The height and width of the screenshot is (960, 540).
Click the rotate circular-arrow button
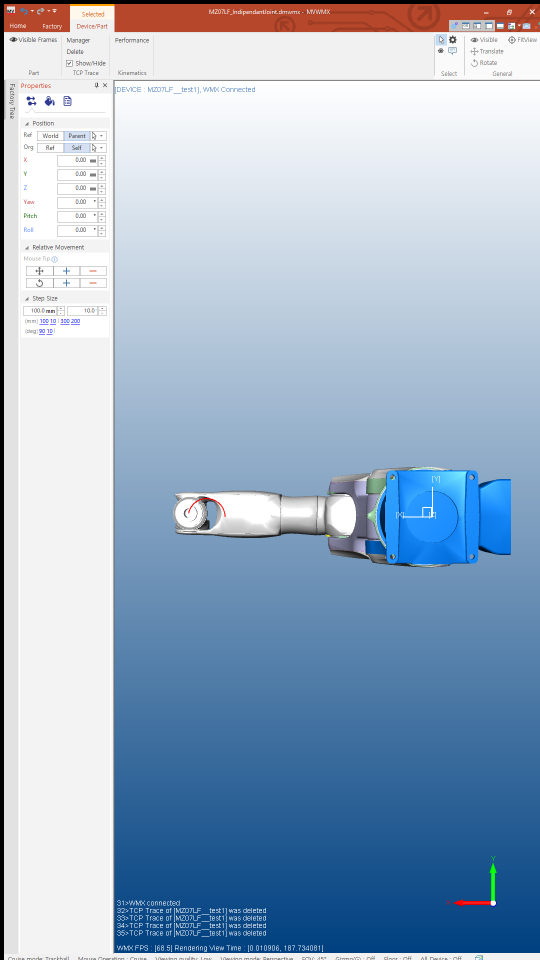(40, 283)
